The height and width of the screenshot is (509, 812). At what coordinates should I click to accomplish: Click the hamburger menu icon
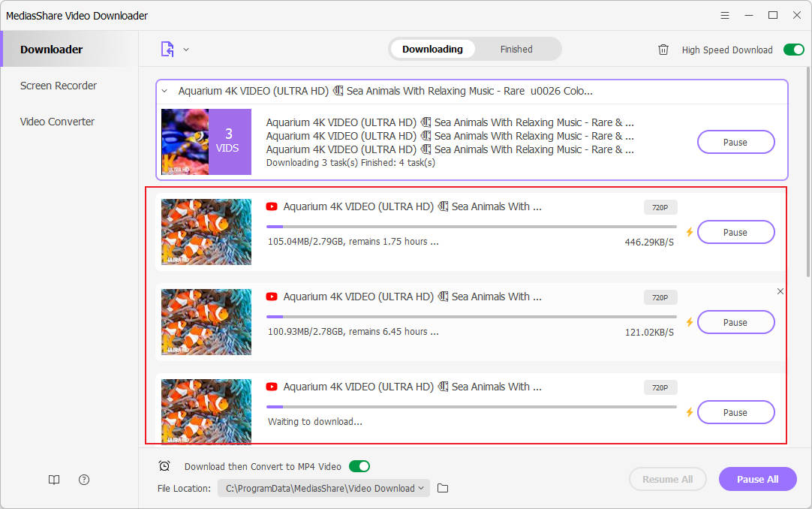[724, 15]
